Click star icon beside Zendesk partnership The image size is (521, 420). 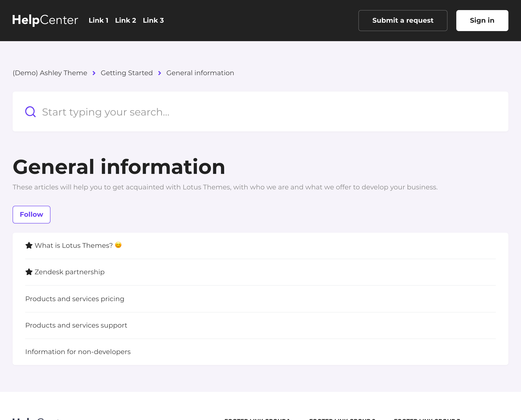click(29, 272)
